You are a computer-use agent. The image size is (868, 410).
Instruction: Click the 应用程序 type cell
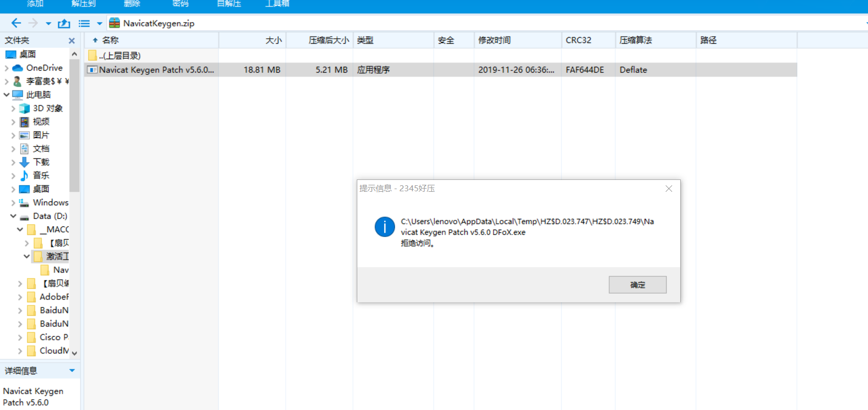pos(373,70)
